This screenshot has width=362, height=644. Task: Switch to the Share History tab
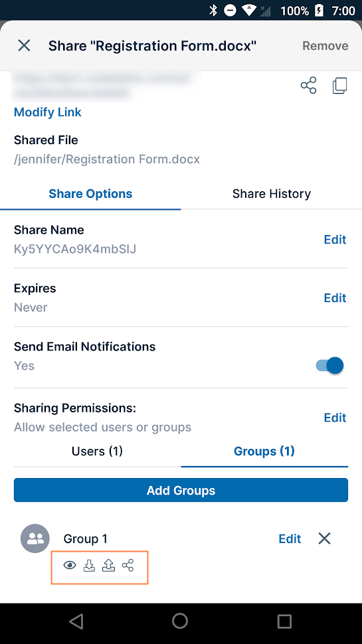[x=272, y=193]
